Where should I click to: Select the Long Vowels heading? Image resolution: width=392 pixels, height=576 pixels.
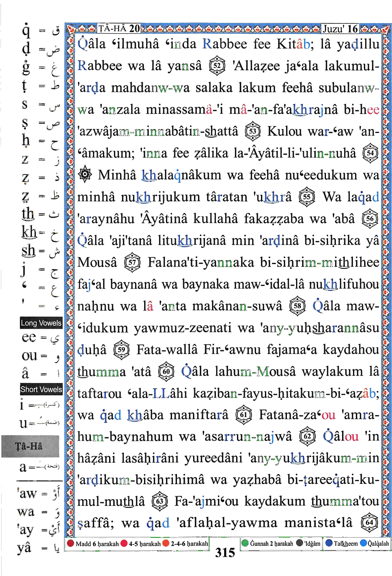[41, 323]
